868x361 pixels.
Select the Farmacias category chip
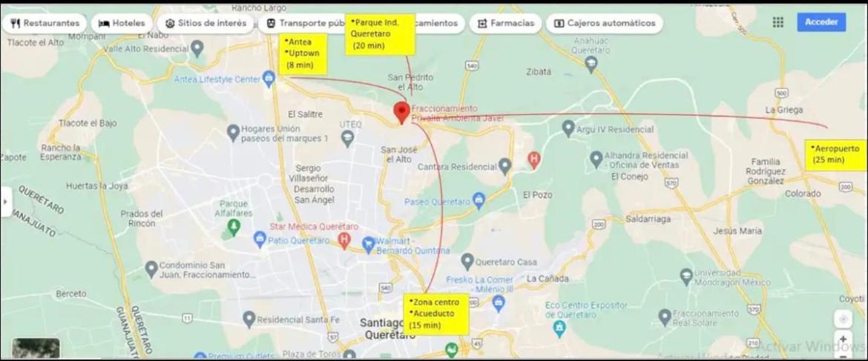point(505,23)
